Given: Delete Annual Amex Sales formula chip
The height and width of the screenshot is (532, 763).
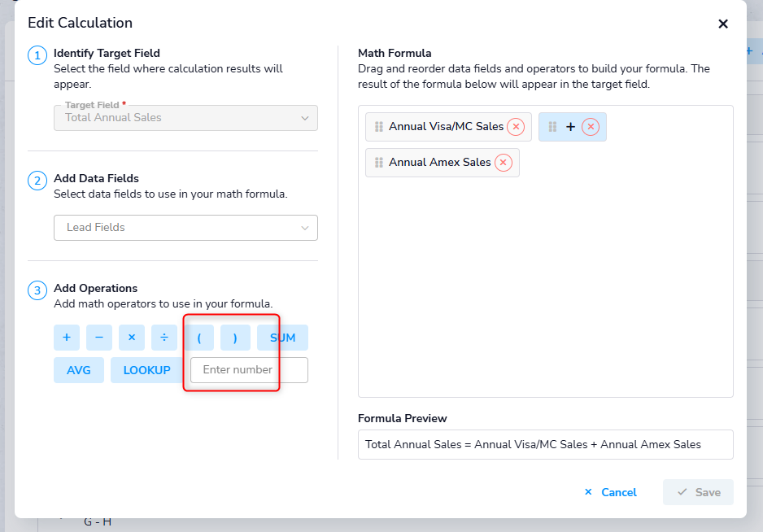Looking at the screenshot, I should click(504, 163).
